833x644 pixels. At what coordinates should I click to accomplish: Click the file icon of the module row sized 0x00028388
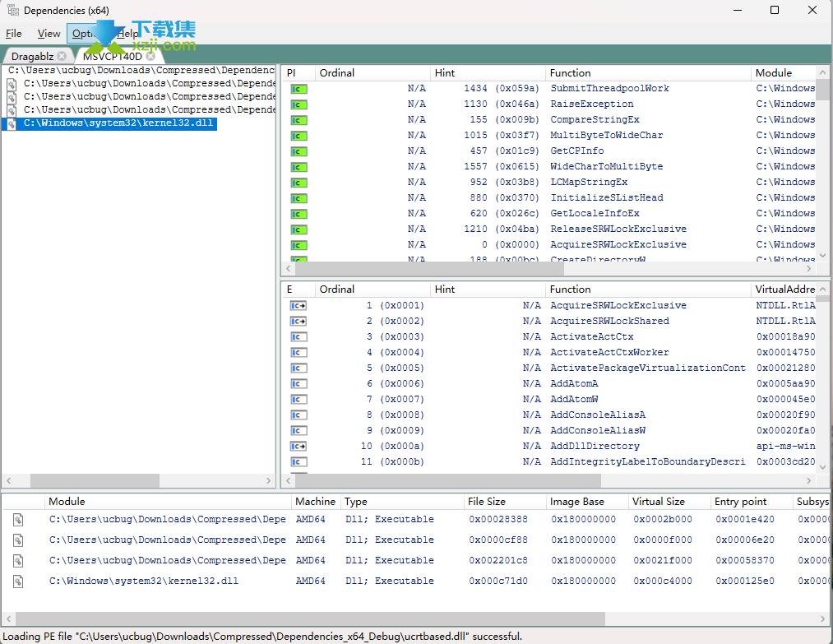tap(18, 520)
